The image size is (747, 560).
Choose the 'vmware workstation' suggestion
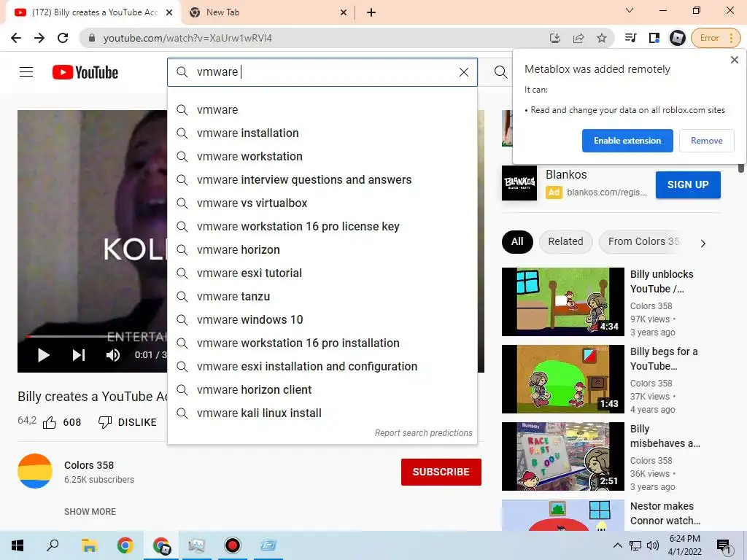coord(322,156)
